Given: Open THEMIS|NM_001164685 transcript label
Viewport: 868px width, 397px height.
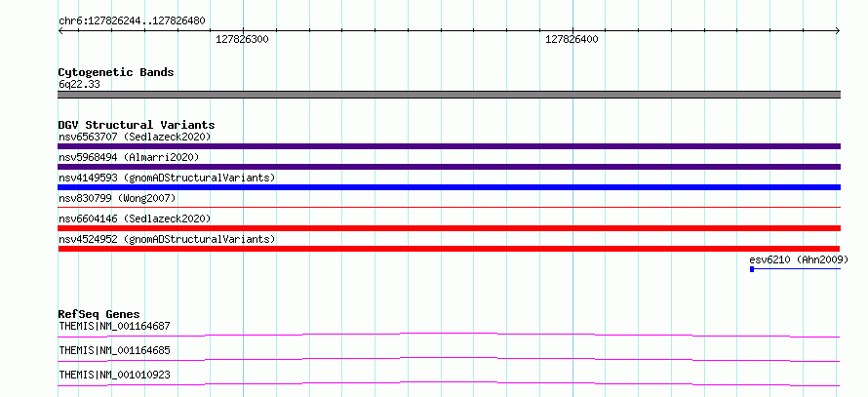Looking at the screenshot, I should pos(114,350).
